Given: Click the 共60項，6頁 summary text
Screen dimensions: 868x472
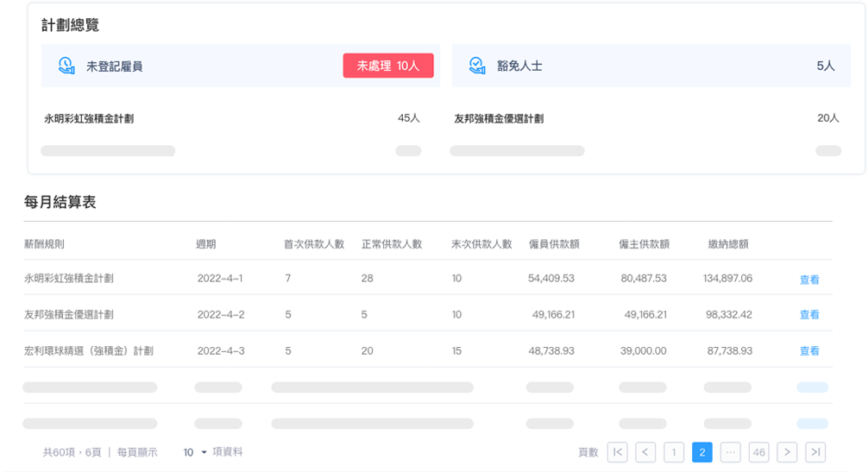Looking at the screenshot, I should point(72,453).
